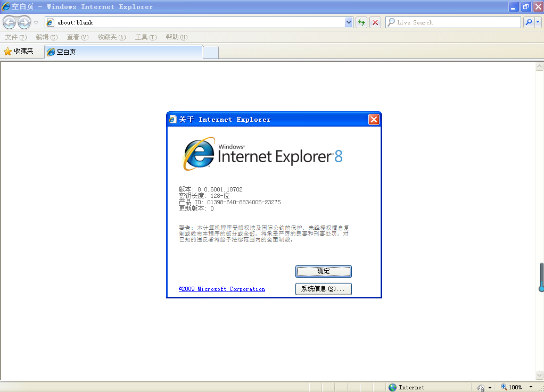Click the Back navigation arrow
The width and height of the screenshot is (544, 392).
[10, 22]
